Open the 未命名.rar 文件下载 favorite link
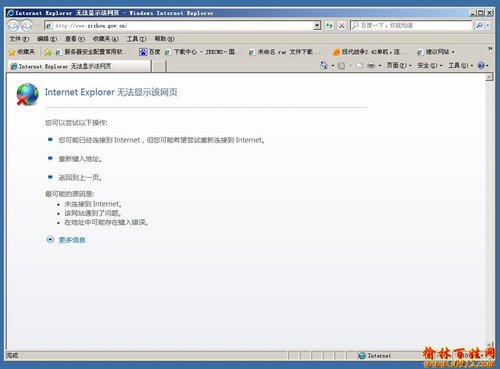 (x=286, y=52)
